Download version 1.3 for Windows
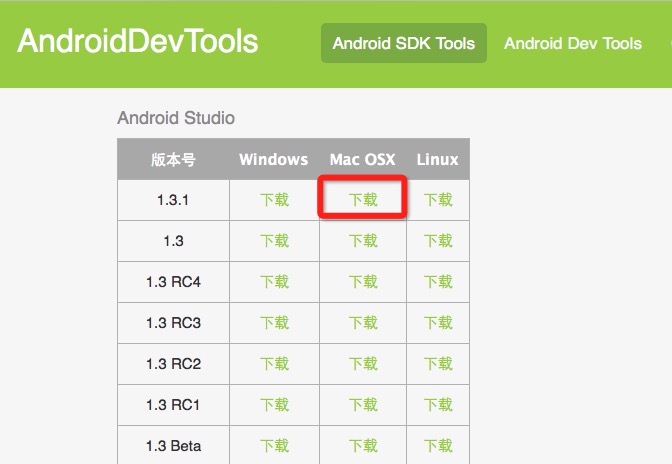Screen dimensions: 672x464 coord(275,241)
